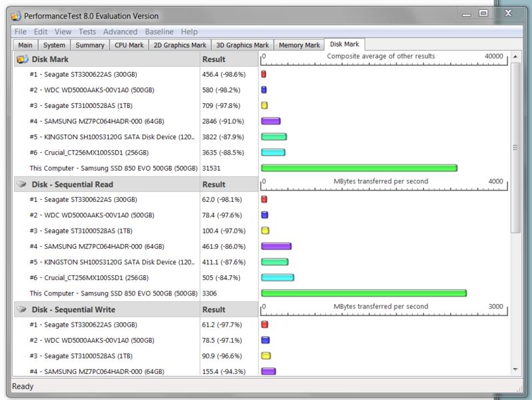The image size is (532, 400).
Task: Click the Result column header of Disk Mark
Action: tap(214, 59)
